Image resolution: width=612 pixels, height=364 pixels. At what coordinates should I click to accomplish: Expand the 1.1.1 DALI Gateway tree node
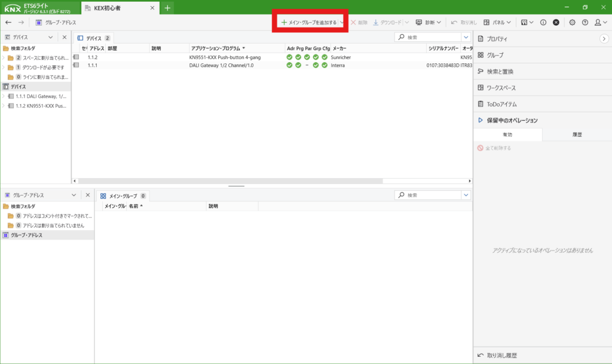tap(4, 96)
